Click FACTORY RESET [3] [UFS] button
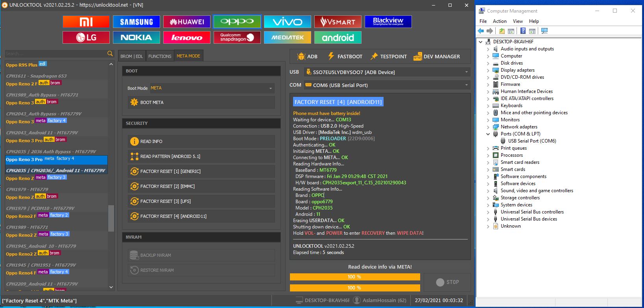Viewport: 644px width, 308px height. tap(201, 201)
